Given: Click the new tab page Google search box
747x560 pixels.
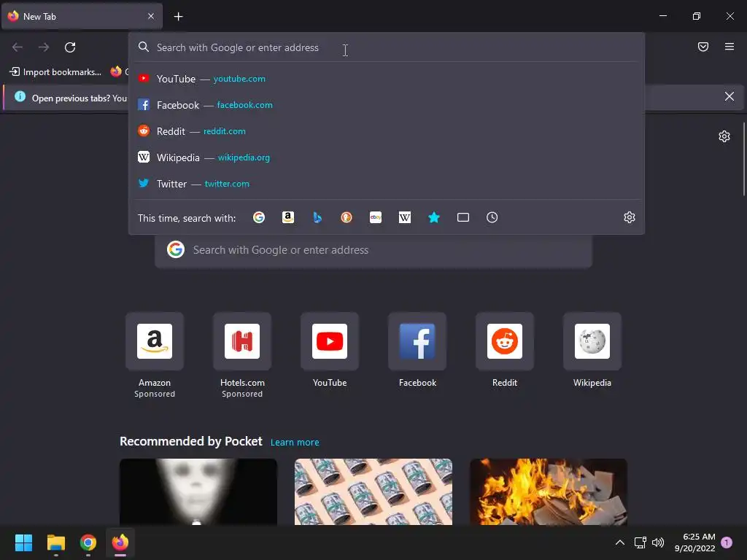Looking at the screenshot, I should (373, 250).
